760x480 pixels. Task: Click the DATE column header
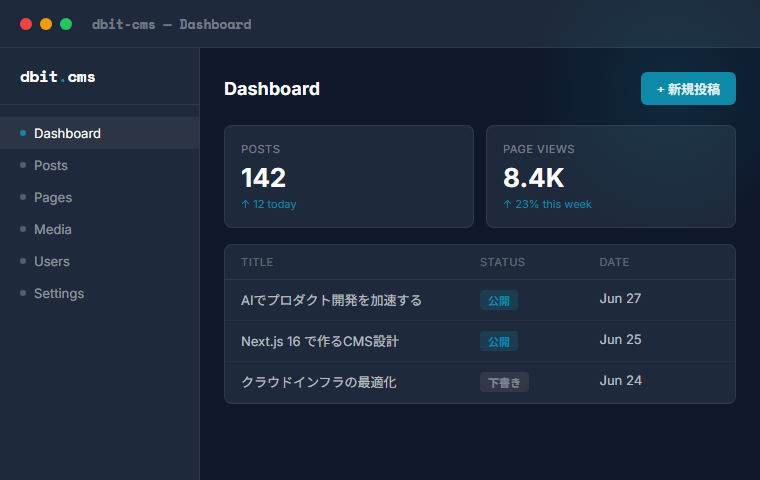point(614,262)
